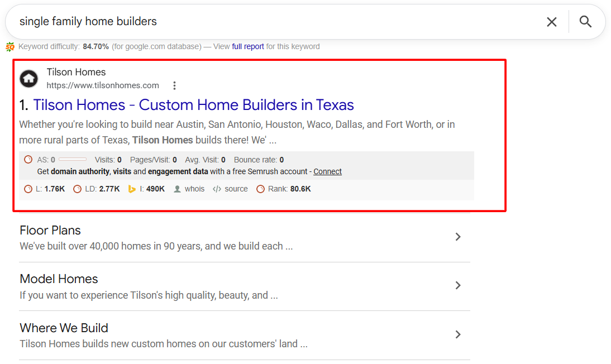Click the Avg. Visit: 0 metric

[x=206, y=160]
